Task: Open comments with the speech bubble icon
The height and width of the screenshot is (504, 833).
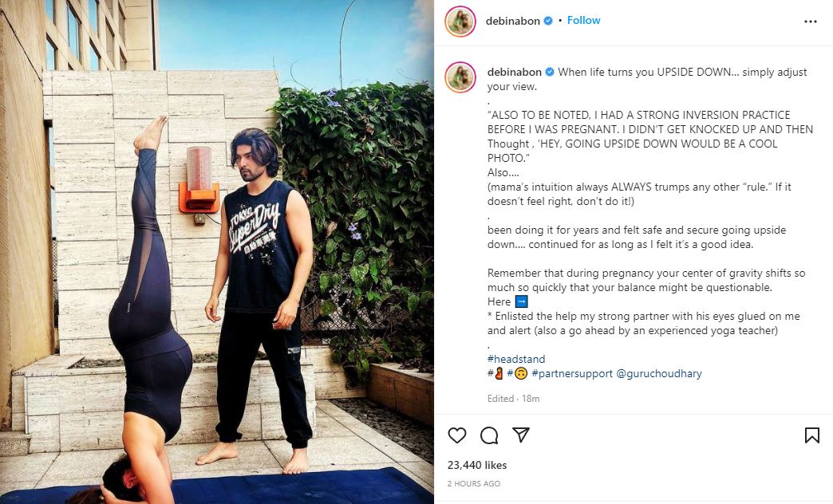Action: (x=489, y=435)
